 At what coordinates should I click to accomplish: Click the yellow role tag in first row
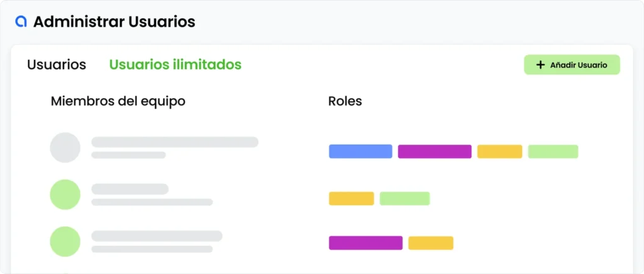[x=499, y=151]
